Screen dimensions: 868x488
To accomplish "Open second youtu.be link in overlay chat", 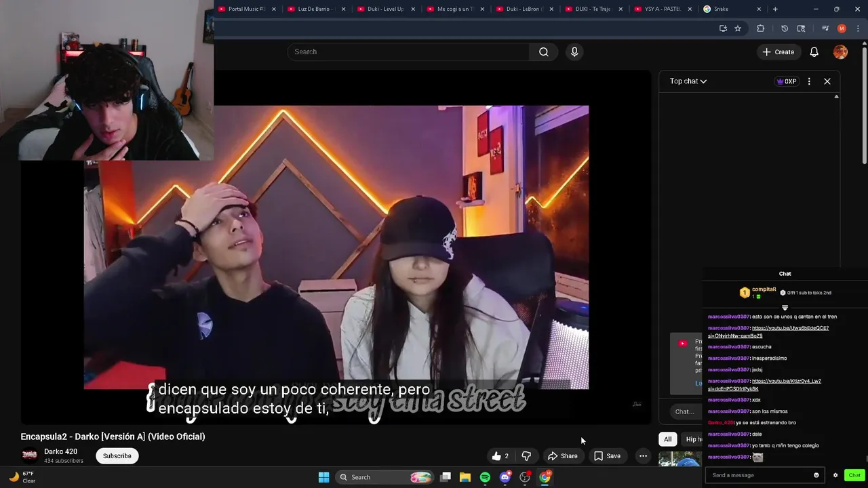I will pos(764,384).
